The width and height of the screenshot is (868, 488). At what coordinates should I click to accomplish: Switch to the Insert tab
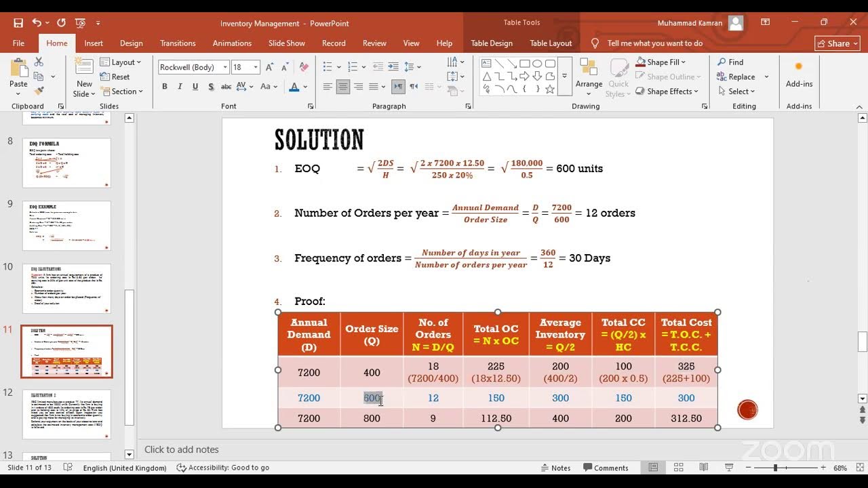click(x=94, y=43)
